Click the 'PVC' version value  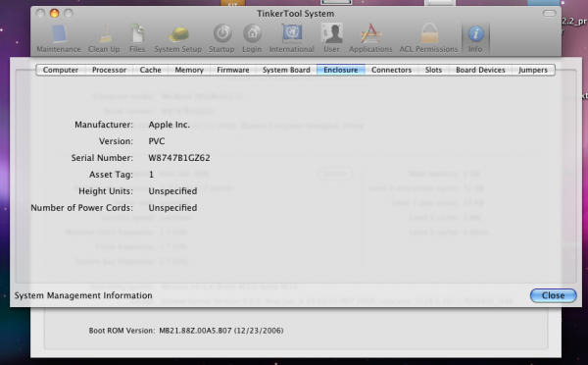[x=157, y=141]
